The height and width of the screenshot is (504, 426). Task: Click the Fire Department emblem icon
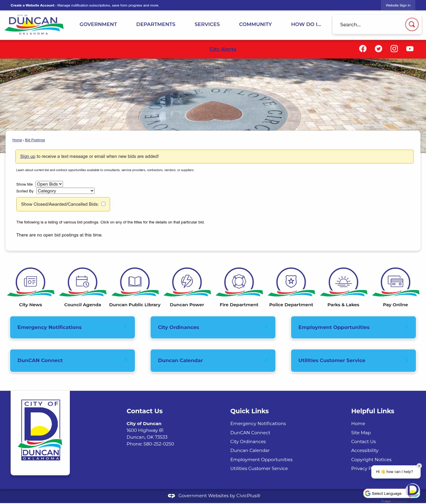coord(239,282)
